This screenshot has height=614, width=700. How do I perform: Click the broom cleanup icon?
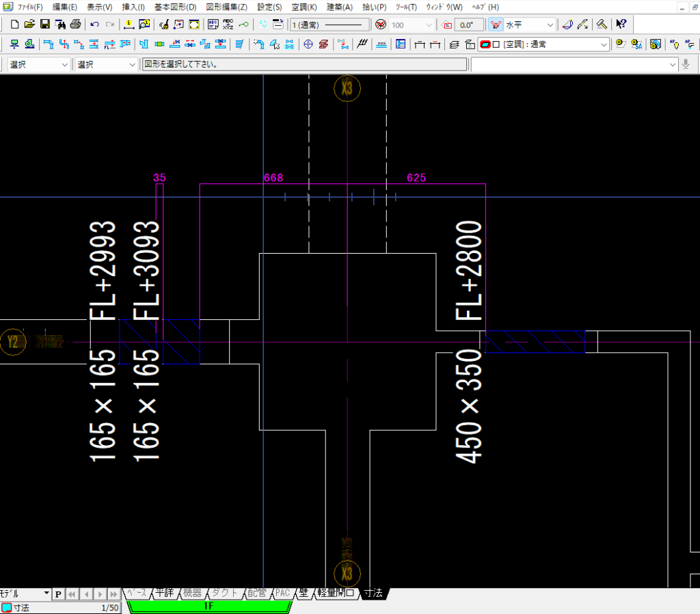[x=164, y=25]
